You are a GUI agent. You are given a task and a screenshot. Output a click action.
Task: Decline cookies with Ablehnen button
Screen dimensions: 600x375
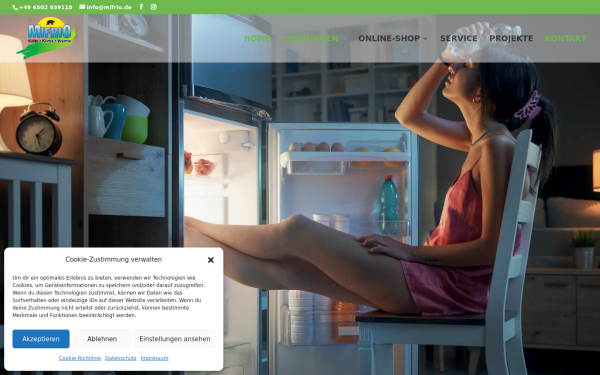click(x=102, y=339)
